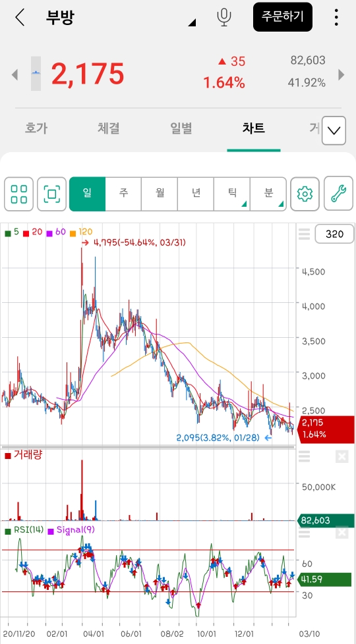Tap the 82,603 volume figure under the header

(308, 61)
